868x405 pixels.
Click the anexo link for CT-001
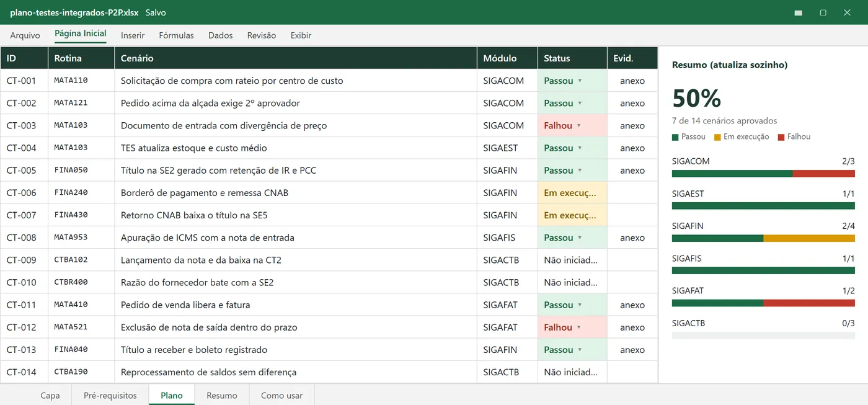click(x=632, y=81)
